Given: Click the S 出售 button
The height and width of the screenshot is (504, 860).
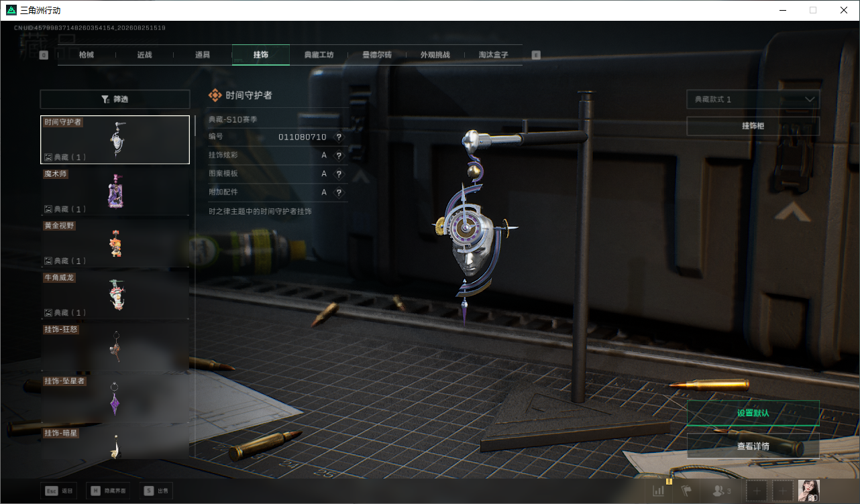Looking at the screenshot, I should point(156,491).
